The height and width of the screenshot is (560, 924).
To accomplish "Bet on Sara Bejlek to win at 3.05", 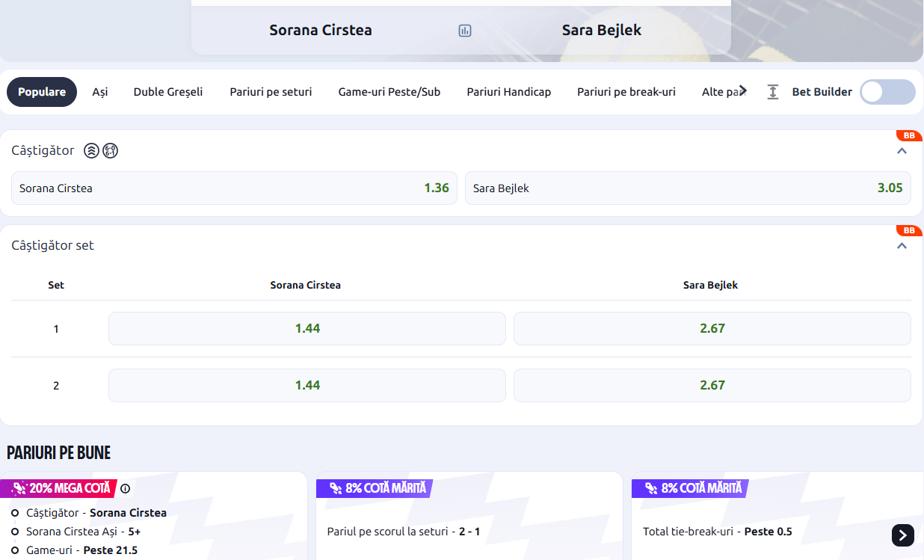I will coord(688,188).
